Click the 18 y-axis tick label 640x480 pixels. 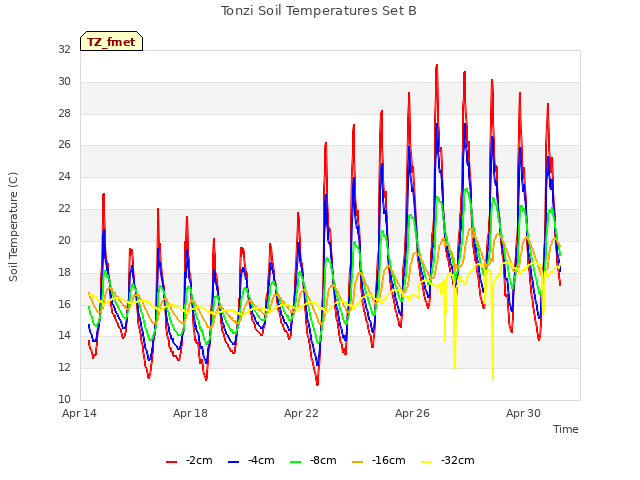coord(64,272)
